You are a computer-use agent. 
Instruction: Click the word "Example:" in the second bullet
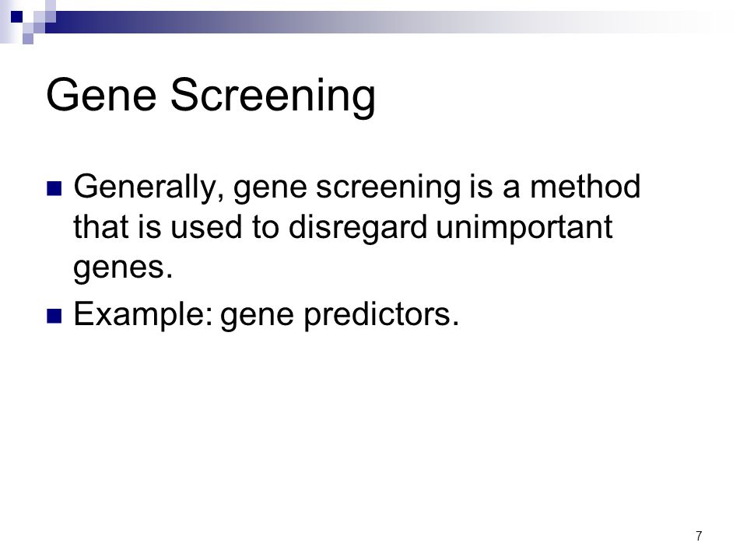click(x=143, y=315)
